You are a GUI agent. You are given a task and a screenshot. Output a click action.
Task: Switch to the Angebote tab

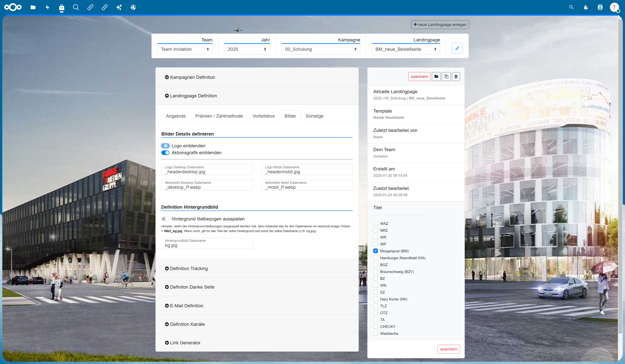coord(176,116)
